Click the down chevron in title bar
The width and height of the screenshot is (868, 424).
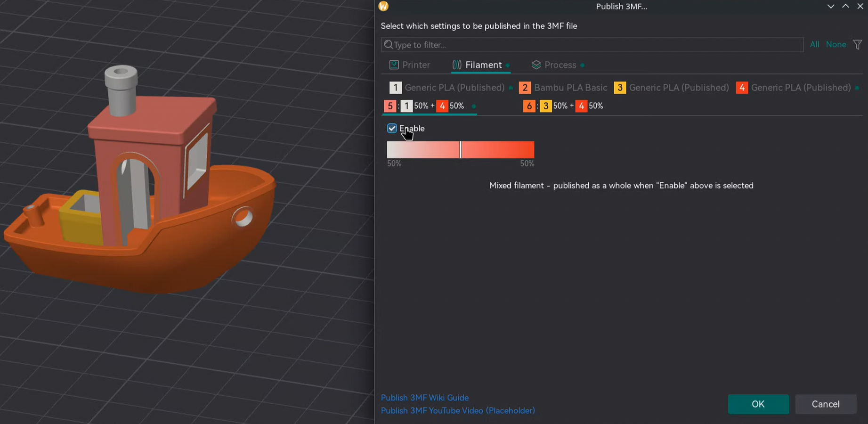click(x=831, y=6)
